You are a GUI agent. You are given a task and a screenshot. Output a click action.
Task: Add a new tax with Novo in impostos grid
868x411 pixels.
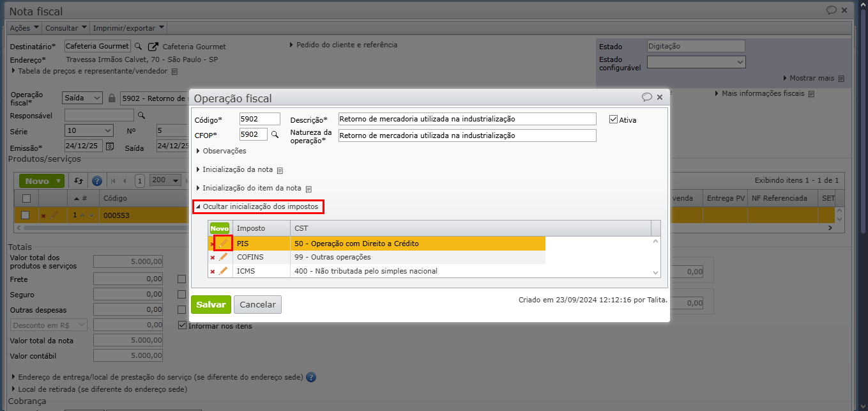coord(220,228)
